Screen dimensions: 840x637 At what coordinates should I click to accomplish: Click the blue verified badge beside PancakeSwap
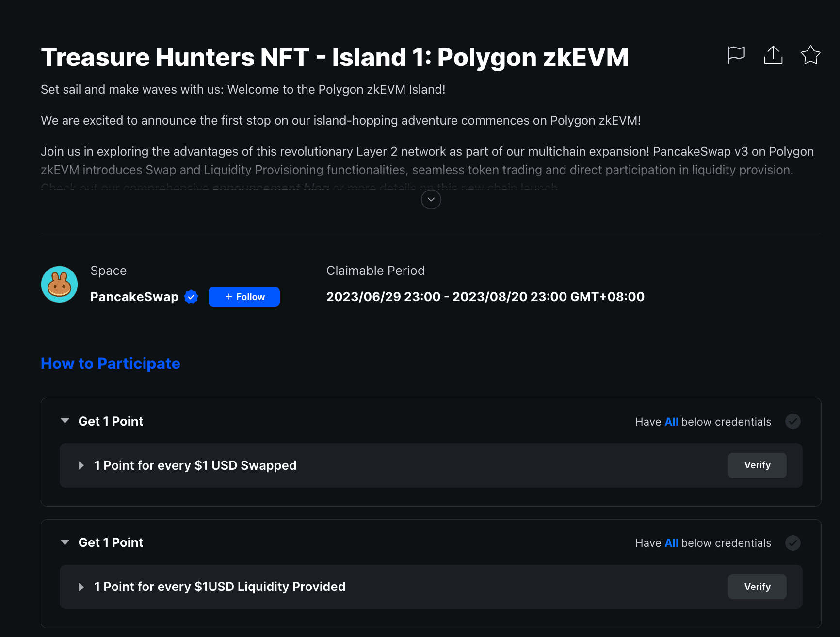coord(191,297)
